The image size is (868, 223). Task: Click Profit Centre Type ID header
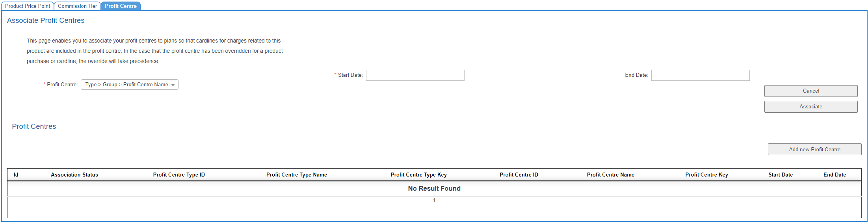tap(179, 175)
